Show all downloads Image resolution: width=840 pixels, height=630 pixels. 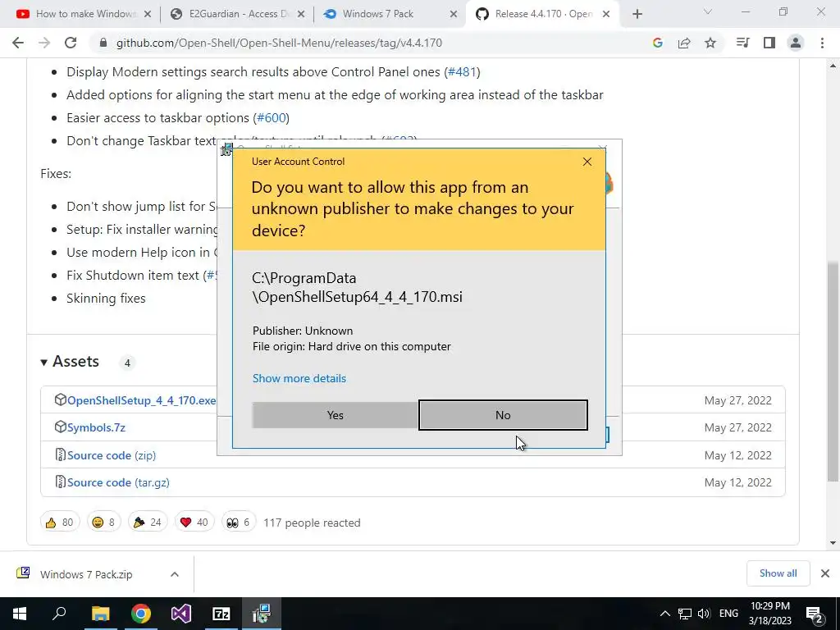(778, 573)
